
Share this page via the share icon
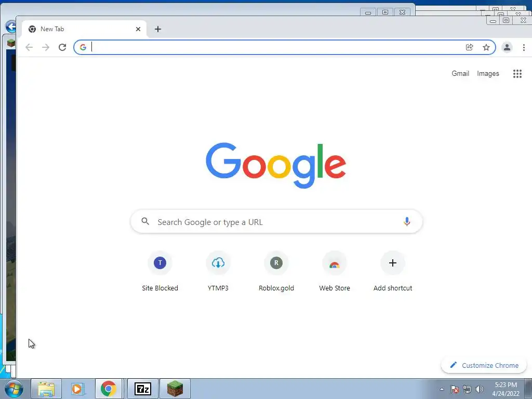tap(470, 47)
